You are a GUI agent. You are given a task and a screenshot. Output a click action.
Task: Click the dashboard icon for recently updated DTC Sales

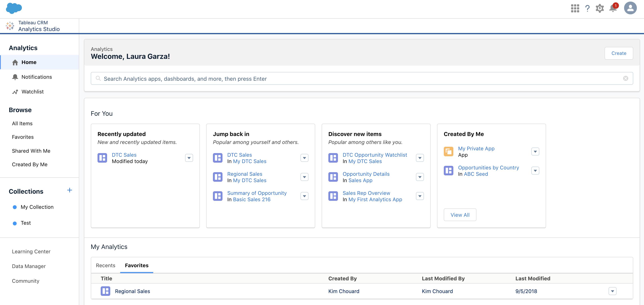point(102,158)
